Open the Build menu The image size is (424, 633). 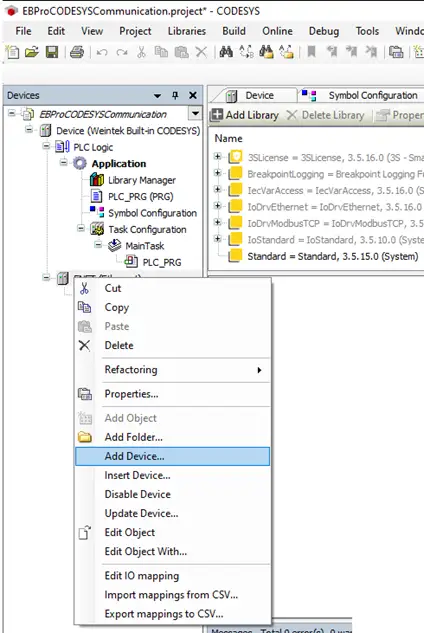point(234,31)
